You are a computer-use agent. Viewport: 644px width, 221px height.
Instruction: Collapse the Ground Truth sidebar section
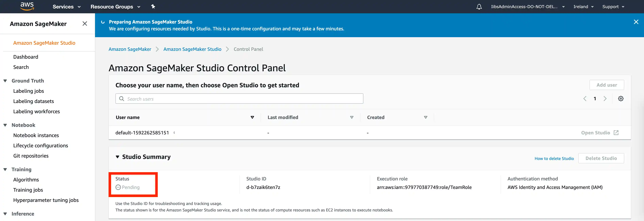coord(5,81)
